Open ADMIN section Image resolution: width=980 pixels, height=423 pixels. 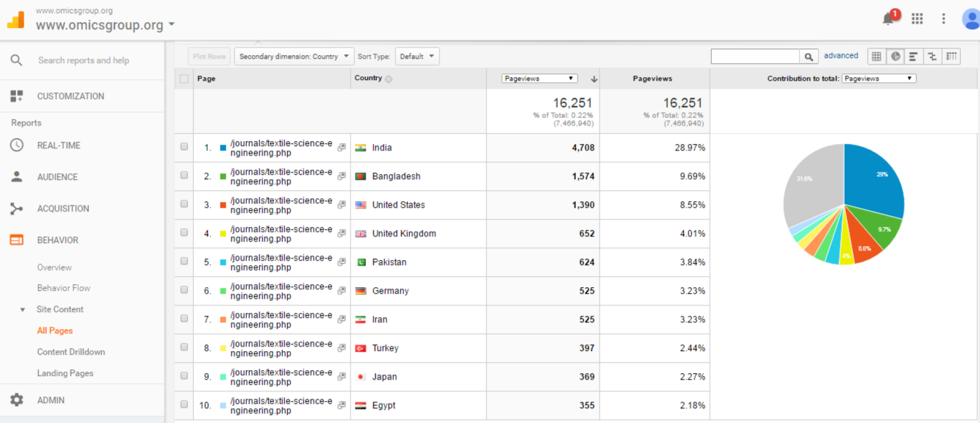click(51, 400)
